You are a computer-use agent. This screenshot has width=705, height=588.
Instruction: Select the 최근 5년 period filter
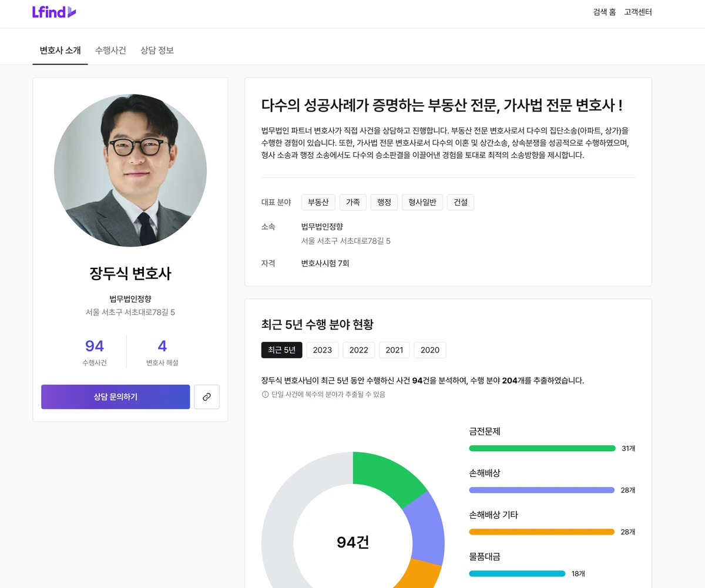pos(282,350)
